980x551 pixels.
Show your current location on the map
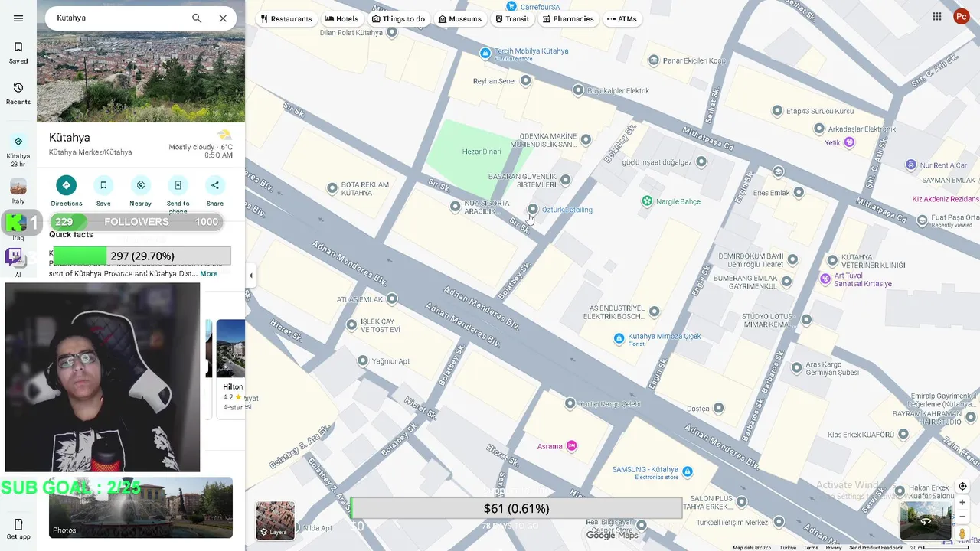[962, 487]
